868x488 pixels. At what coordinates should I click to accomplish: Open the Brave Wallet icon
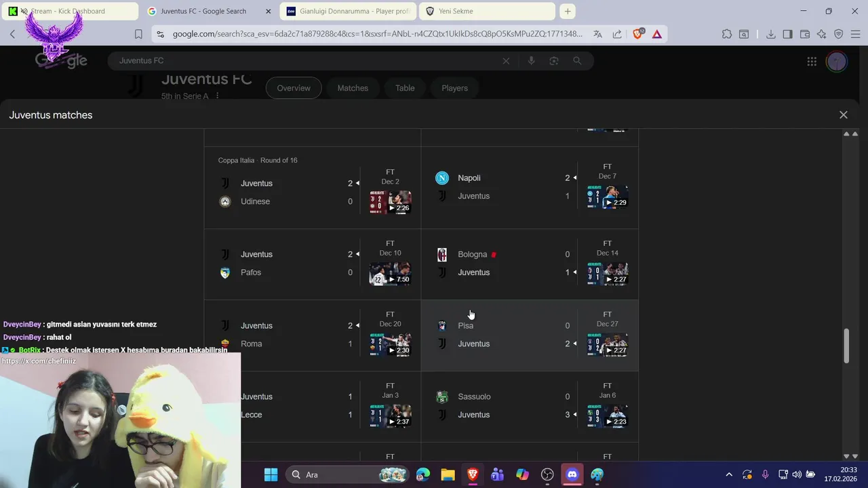[805, 34]
